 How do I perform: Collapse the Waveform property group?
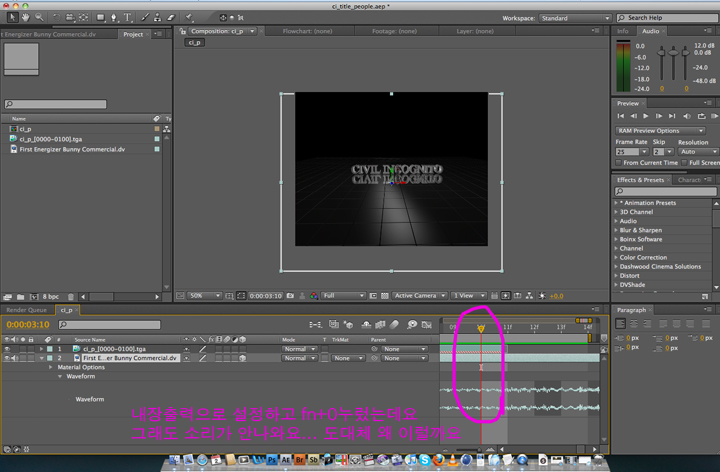pos(60,376)
